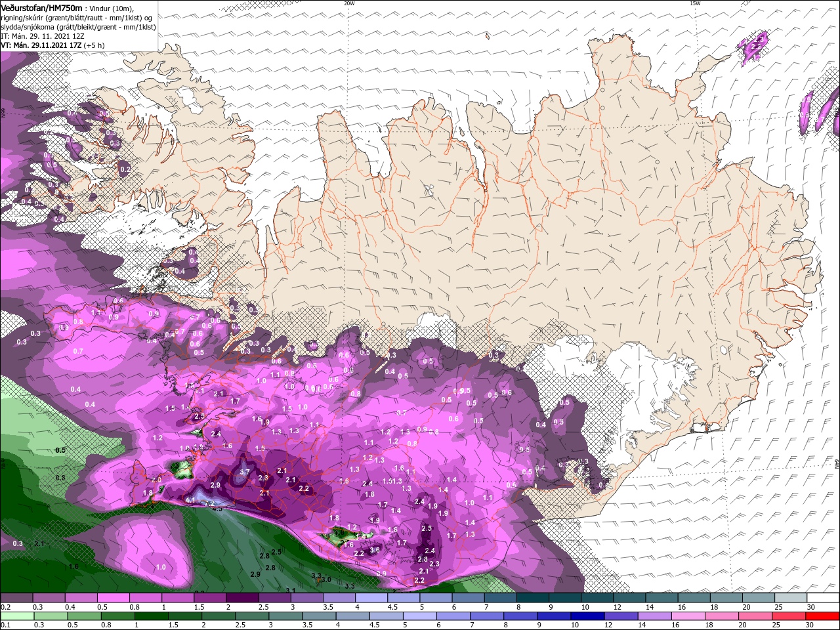Click the bright pink 0.5 snow legend swatch
The image size is (840, 630).
(113, 597)
